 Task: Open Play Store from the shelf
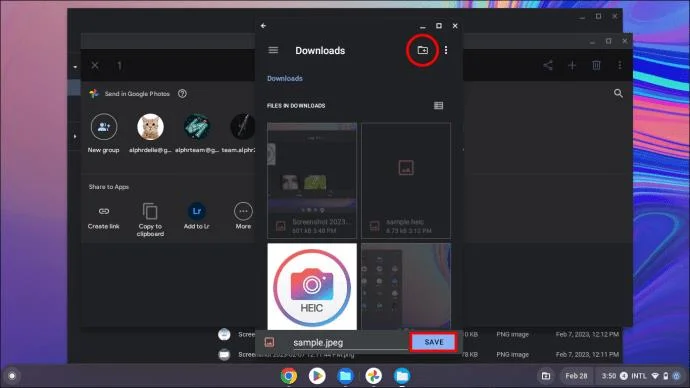pyautogui.click(x=317, y=376)
